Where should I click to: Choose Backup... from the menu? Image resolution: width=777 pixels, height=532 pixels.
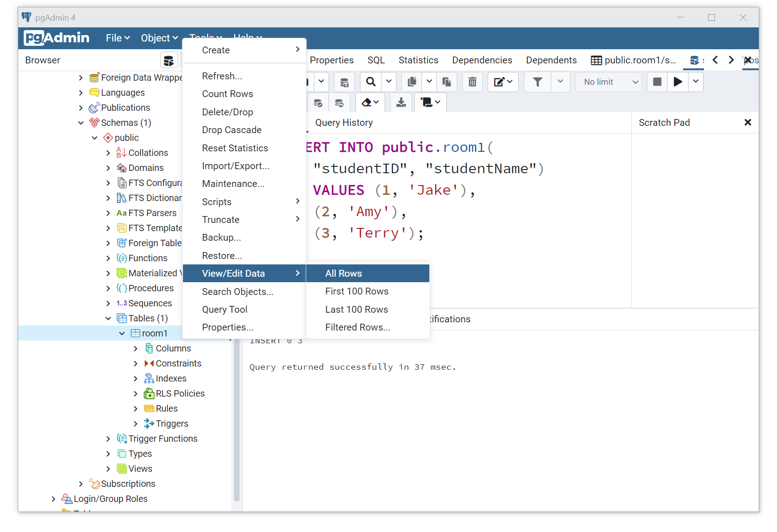click(245, 238)
